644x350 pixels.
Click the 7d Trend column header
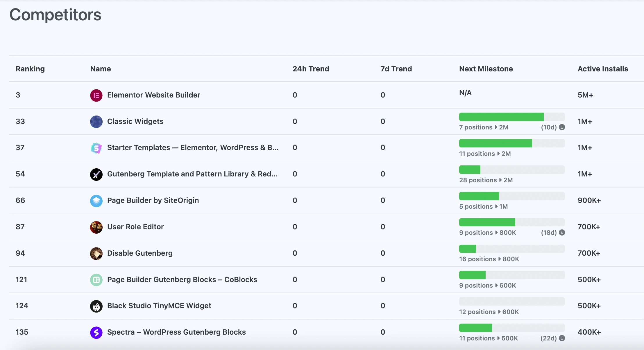tap(396, 69)
